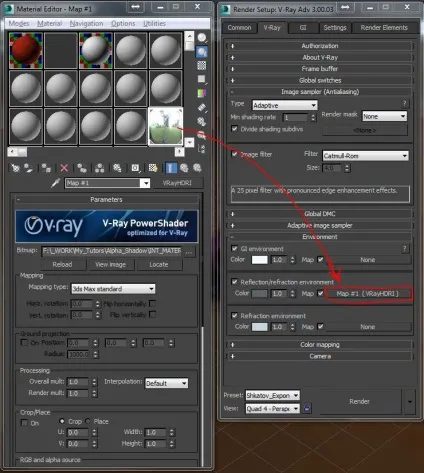
Task: Open Material Editor Options icon
Action: (x=202, y=121)
